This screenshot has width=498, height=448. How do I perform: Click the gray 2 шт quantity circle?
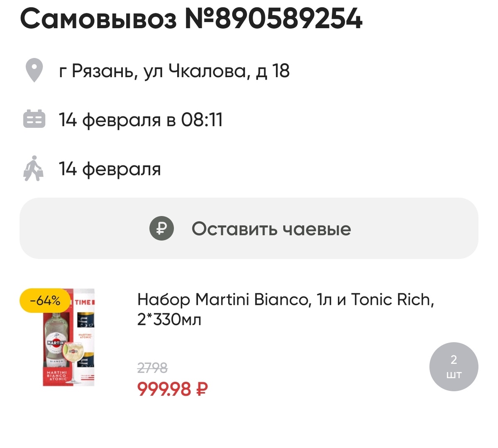(454, 367)
